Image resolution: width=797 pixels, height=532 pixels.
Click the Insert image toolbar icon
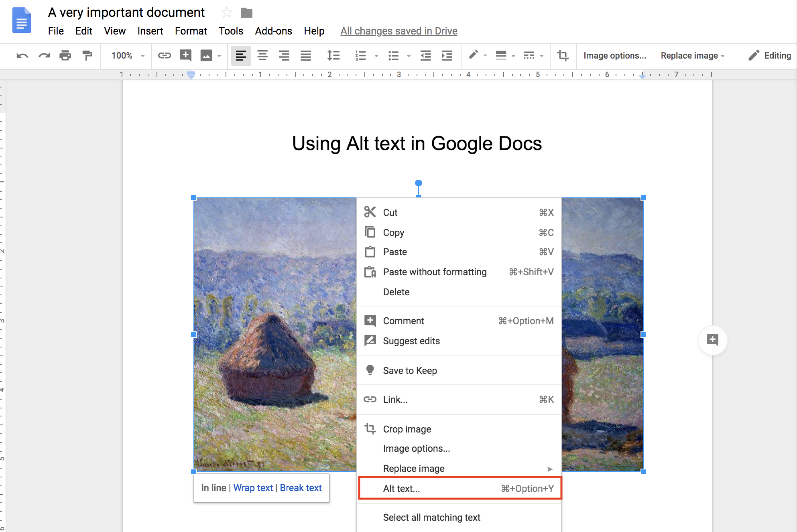click(206, 55)
